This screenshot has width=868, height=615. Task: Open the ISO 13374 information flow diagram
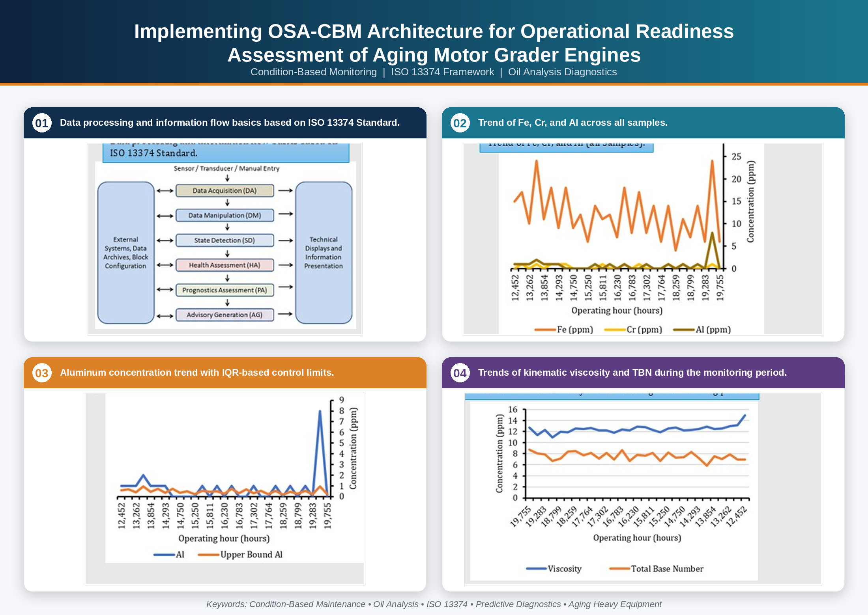(225, 239)
